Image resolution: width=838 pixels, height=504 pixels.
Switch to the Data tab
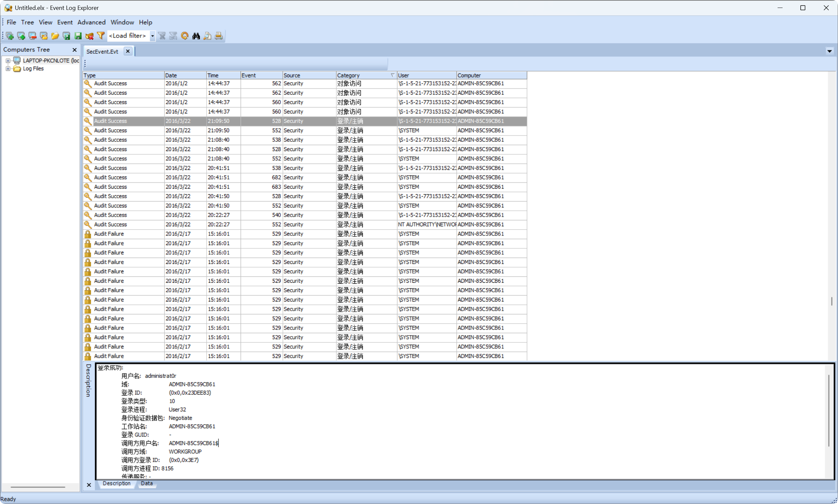[x=147, y=483]
